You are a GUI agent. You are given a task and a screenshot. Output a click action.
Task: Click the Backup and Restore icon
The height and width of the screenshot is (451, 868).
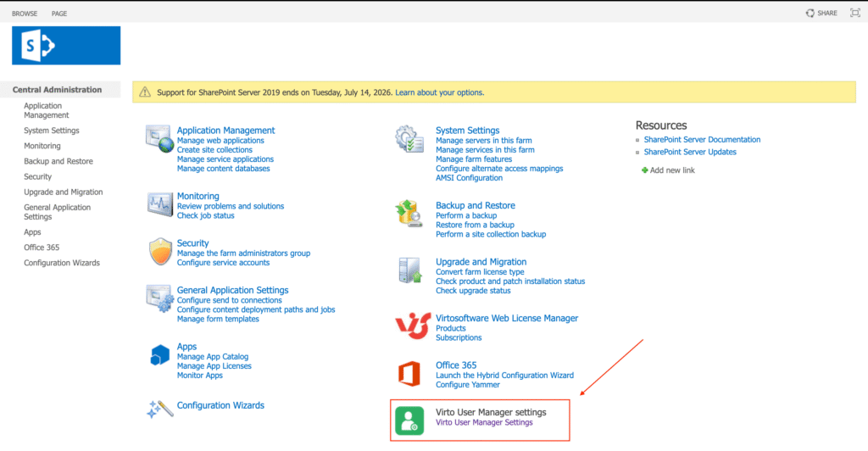(x=409, y=214)
